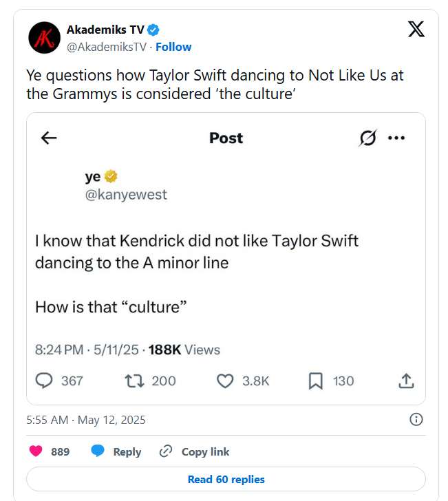
Task: Follow the AkademiksTV account
Action: (173, 47)
